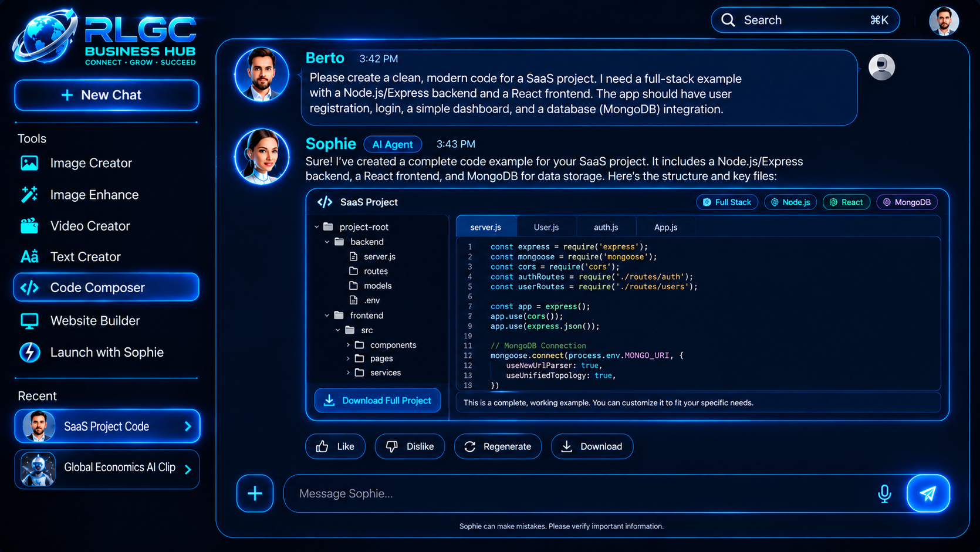Select the .env file in the tree
The height and width of the screenshot is (552, 980).
(x=365, y=300)
